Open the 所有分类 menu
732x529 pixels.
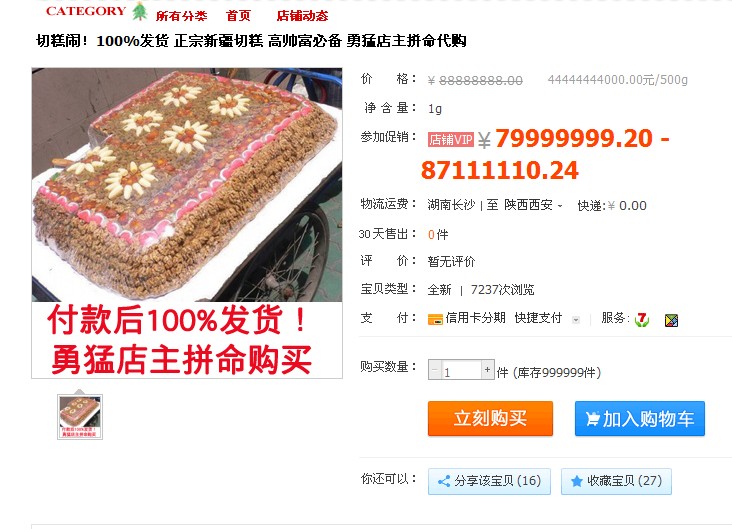click(181, 16)
